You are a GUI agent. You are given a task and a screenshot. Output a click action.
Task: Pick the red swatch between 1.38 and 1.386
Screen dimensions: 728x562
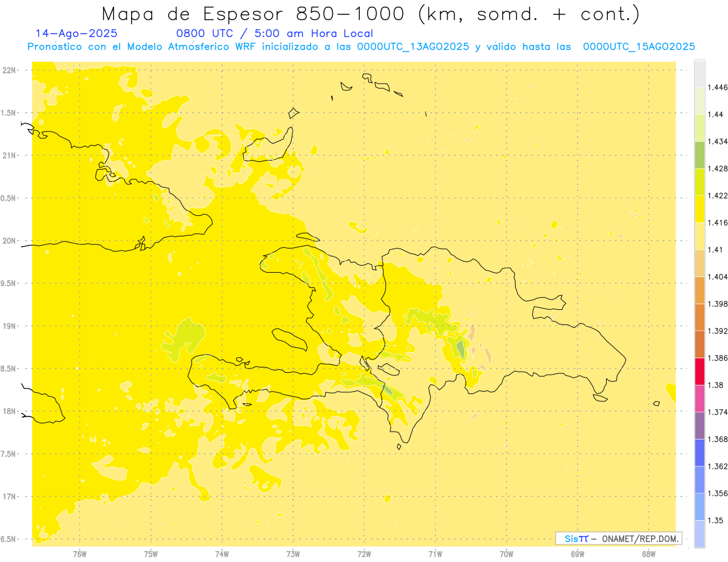tap(699, 372)
